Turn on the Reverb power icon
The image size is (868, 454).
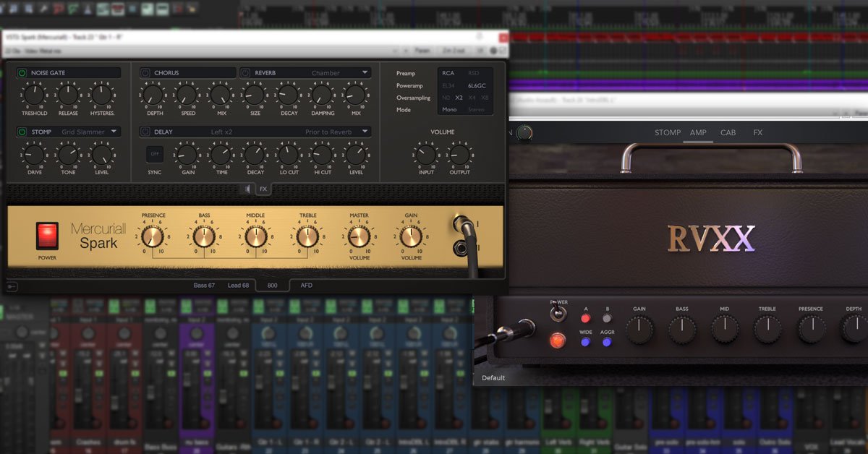[x=246, y=73]
